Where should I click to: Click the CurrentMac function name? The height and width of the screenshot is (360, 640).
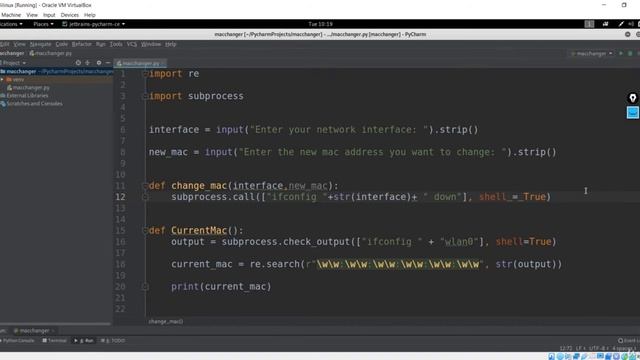[x=199, y=231]
